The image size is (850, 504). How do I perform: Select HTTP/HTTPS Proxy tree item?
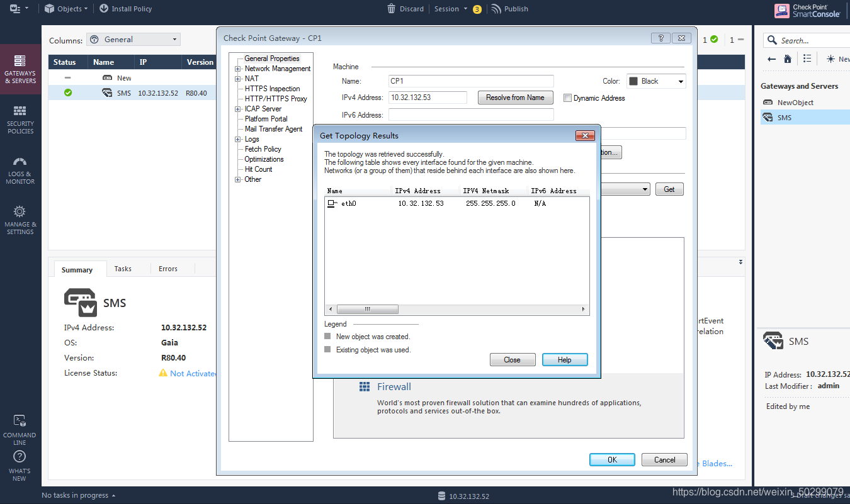click(276, 99)
